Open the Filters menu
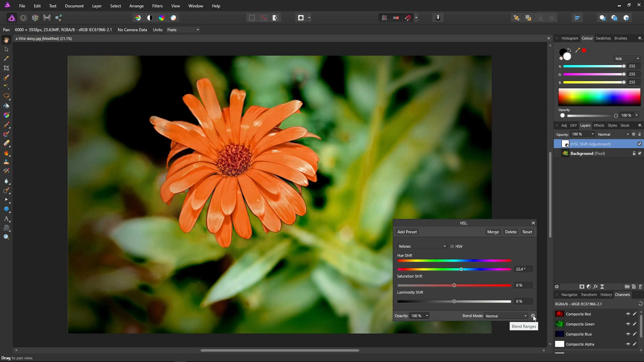 [x=157, y=6]
